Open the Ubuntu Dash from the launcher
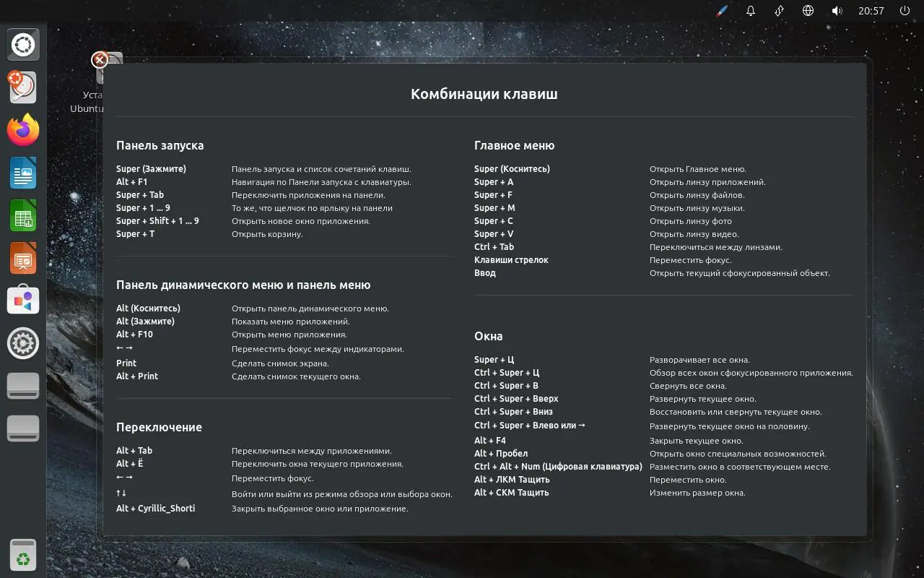924x578 pixels. click(23, 45)
